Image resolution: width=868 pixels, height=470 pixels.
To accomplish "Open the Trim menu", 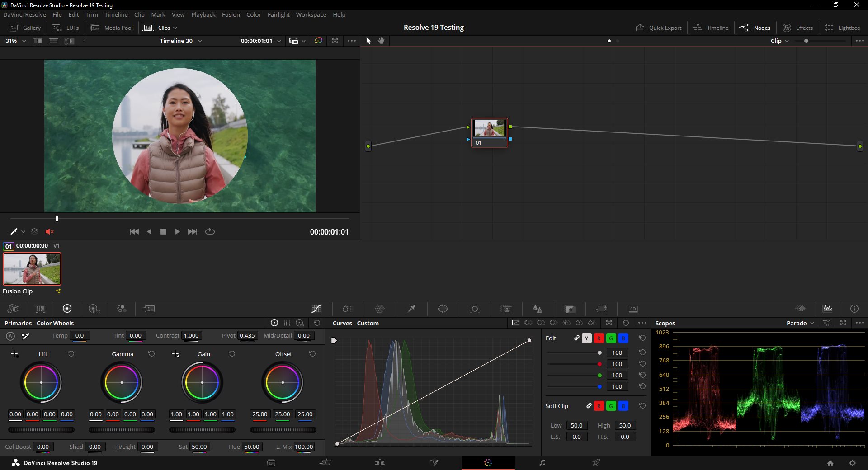I will tap(91, 14).
